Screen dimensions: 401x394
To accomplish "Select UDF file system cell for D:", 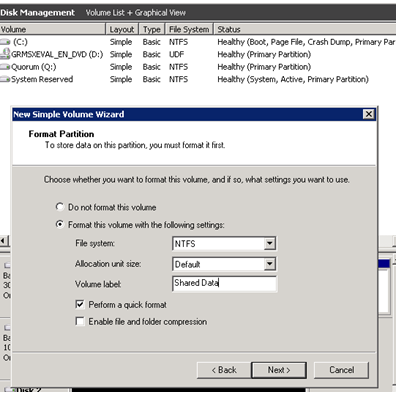I will [x=177, y=54].
